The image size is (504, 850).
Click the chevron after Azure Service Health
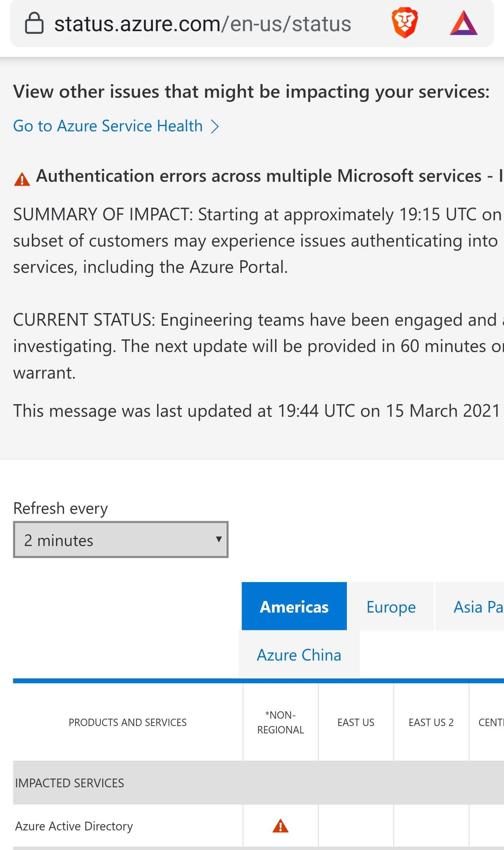click(215, 126)
